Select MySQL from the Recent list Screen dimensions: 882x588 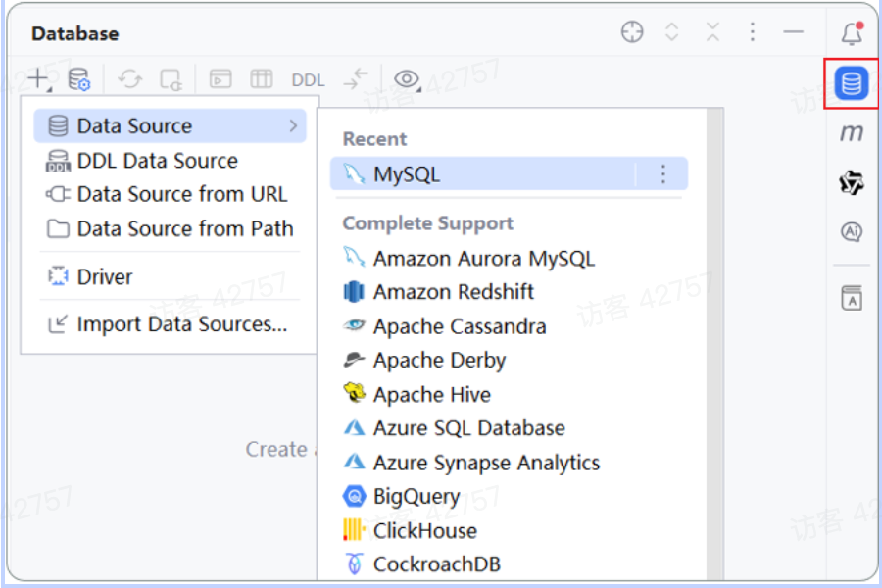pos(407,174)
